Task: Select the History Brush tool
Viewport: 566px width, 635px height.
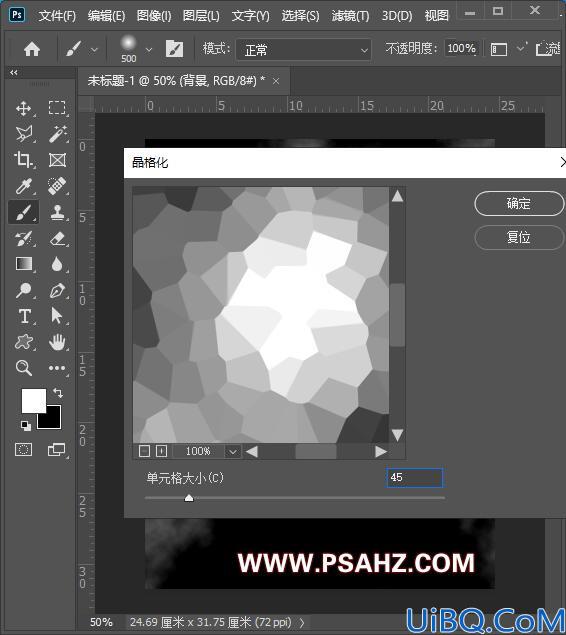Action: coord(23,239)
